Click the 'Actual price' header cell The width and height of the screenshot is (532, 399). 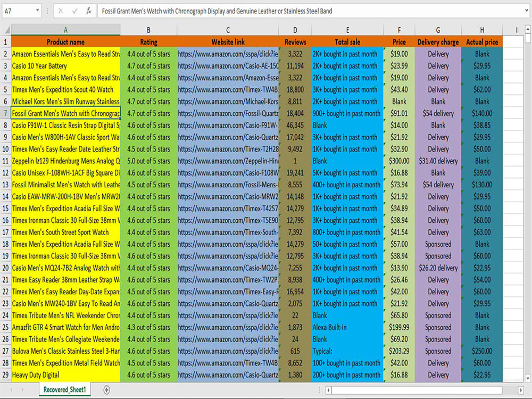(x=482, y=42)
